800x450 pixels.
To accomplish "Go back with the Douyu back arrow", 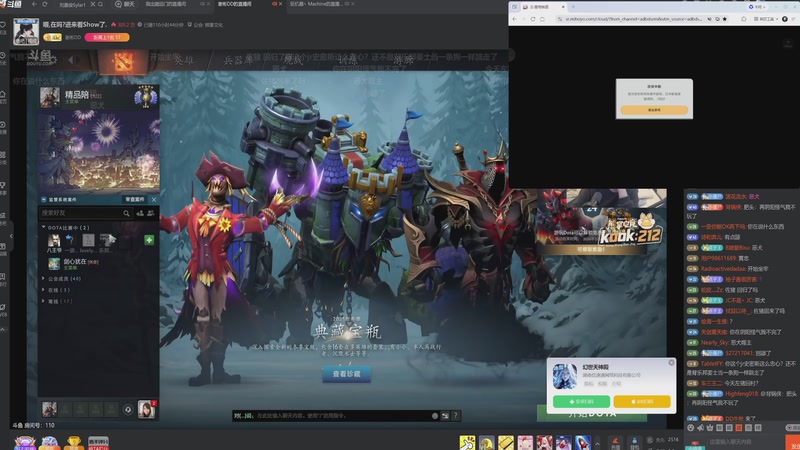I will (34, 4).
